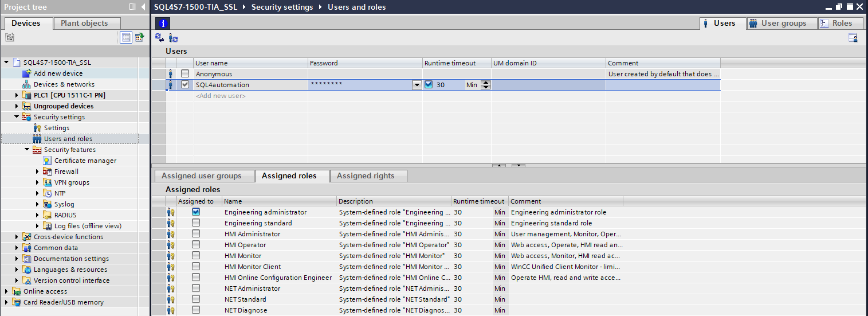Click the PLC1 CPU device icon

click(x=27, y=95)
